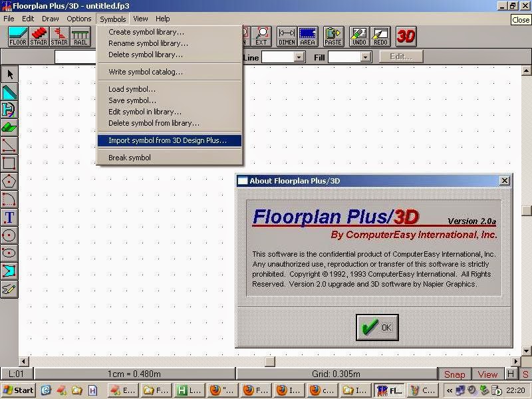
Task: Select the arrow pointer tool
Action: tap(9, 74)
